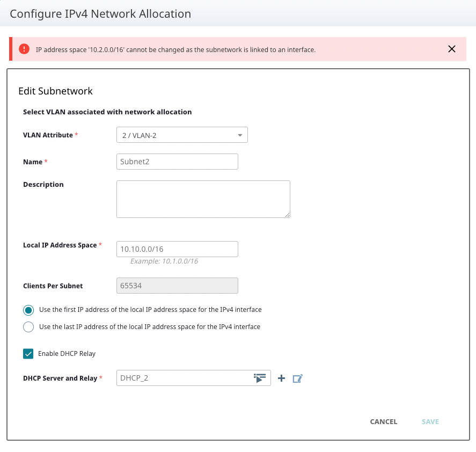The image size is (476, 452).
Task: Uncheck the Enable DHCP Relay checkbox
Action: coord(28,354)
